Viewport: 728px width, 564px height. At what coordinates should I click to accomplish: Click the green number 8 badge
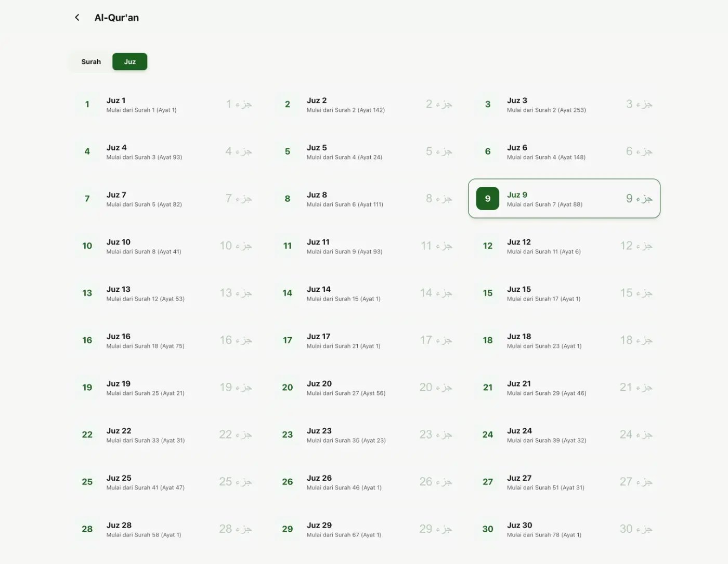tap(288, 199)
